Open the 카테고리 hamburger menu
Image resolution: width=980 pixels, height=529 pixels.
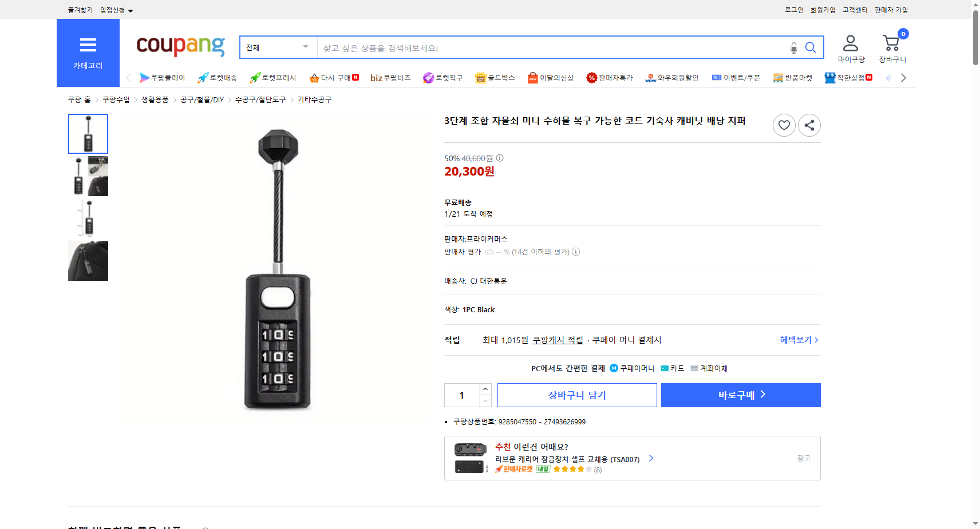(88, 45)
